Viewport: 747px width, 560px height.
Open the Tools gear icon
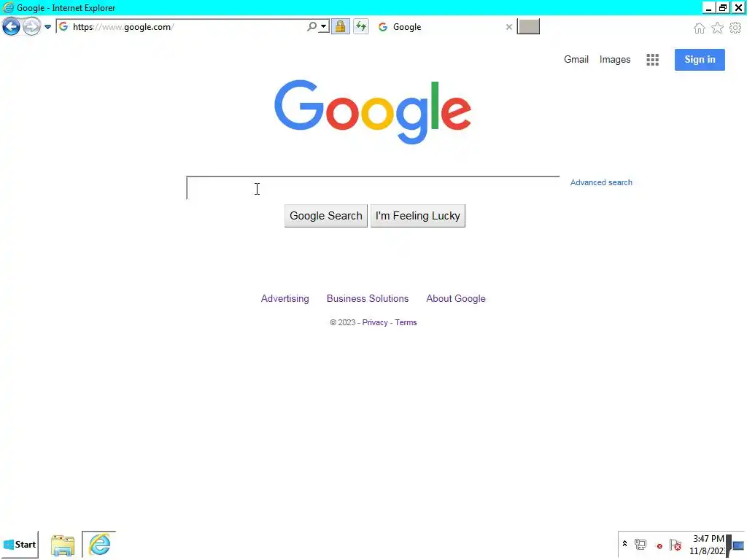coord(735,28)
